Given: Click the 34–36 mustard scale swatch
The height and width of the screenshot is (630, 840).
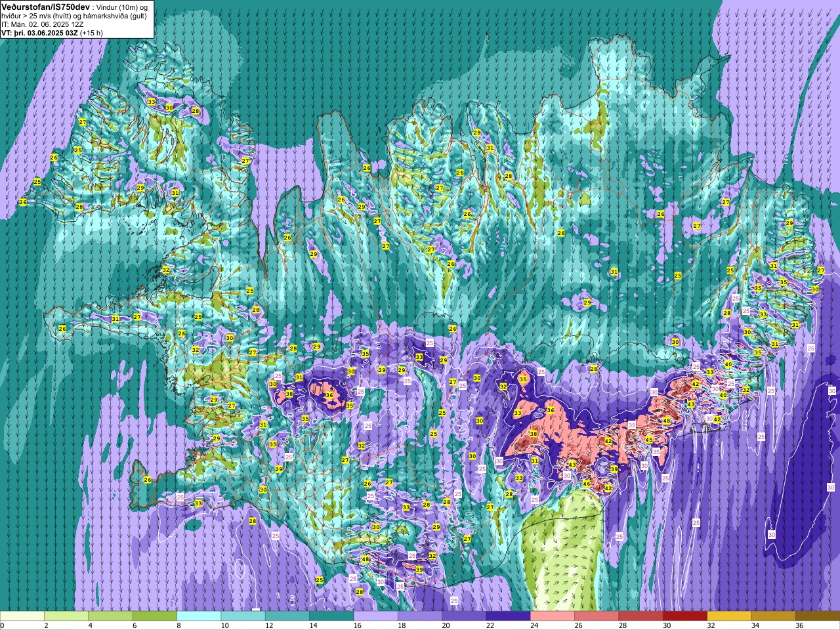Looking at the screenshot, I should pos(772,616).
